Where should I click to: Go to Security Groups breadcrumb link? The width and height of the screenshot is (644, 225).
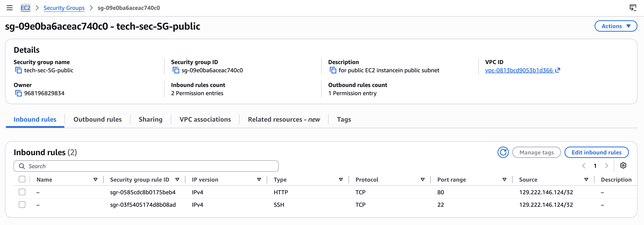tap(64, 8)
